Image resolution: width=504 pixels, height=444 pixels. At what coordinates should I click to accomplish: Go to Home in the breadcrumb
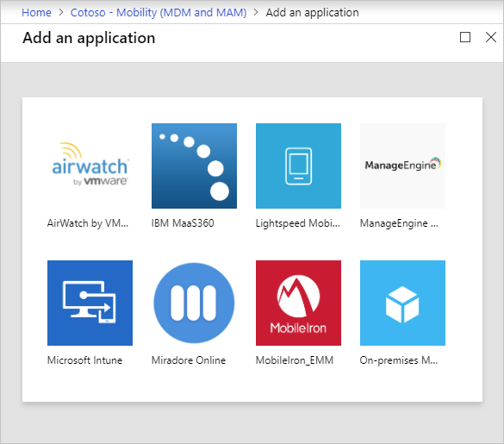[36, 13]
